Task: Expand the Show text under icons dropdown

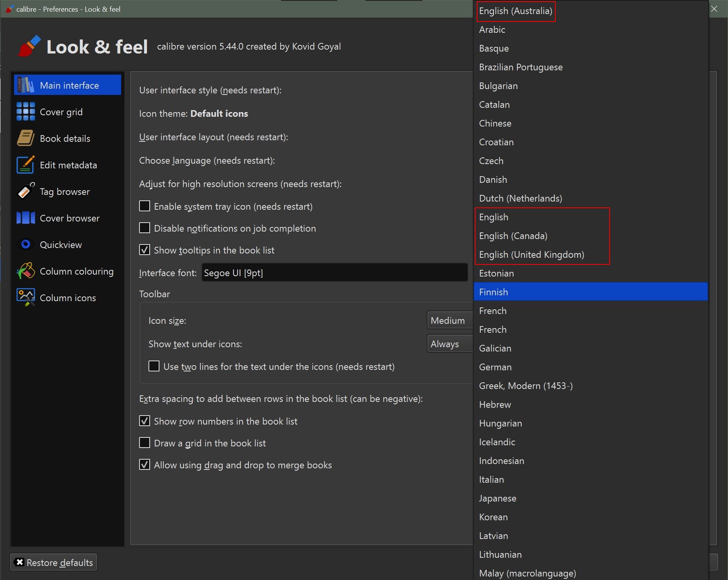Action: [450, 344]
